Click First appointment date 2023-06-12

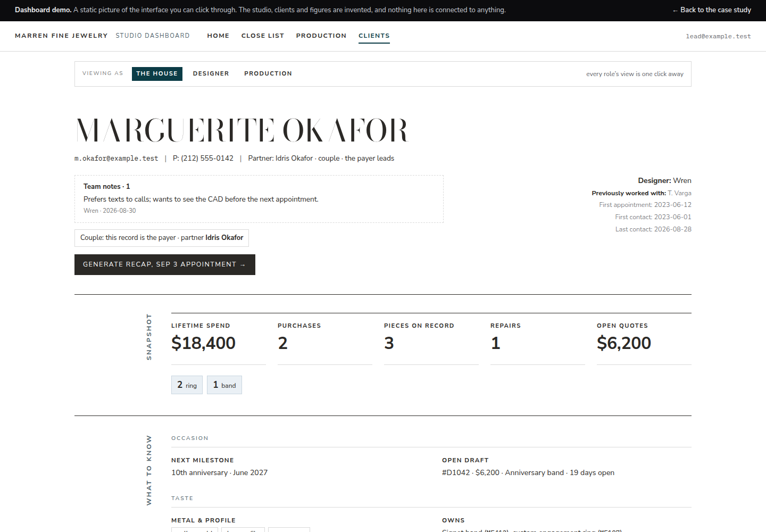coord(645,205)
